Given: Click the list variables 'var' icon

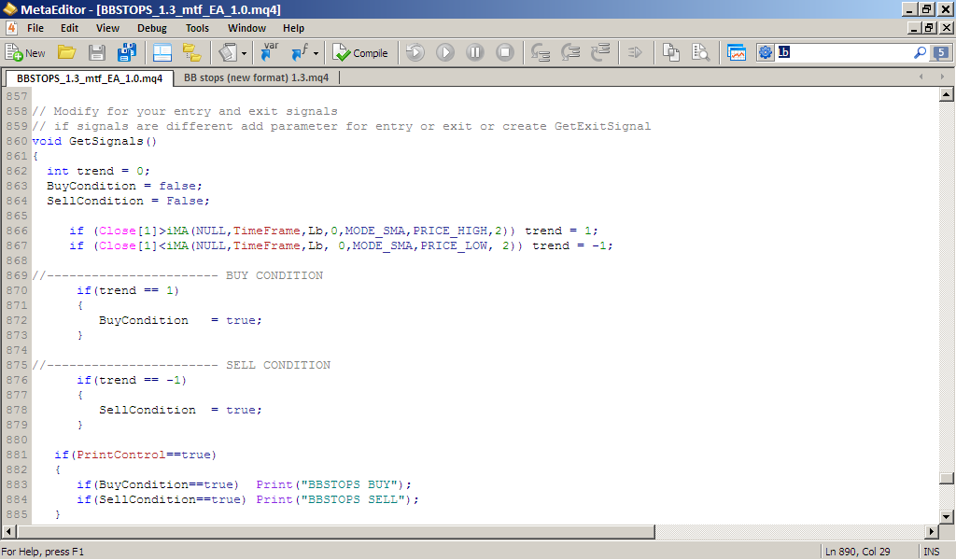Looking at the screenshot, I should [x=269, y=53].
